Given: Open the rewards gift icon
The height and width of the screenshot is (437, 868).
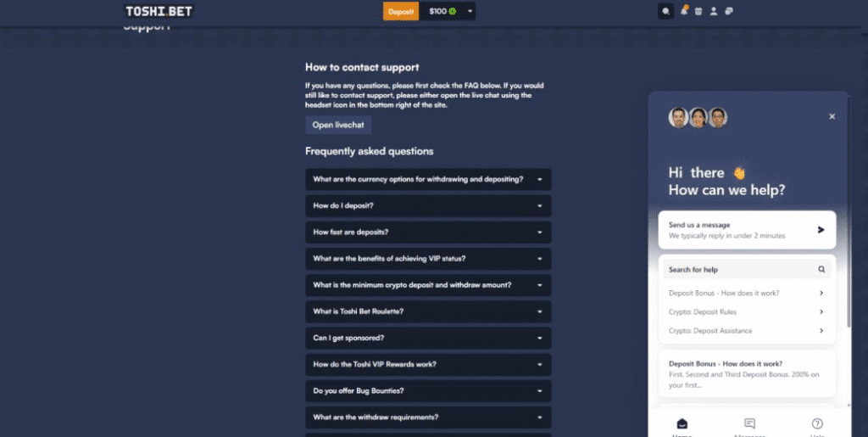Looking at the screenshot, I should click(x=698, y=11).
